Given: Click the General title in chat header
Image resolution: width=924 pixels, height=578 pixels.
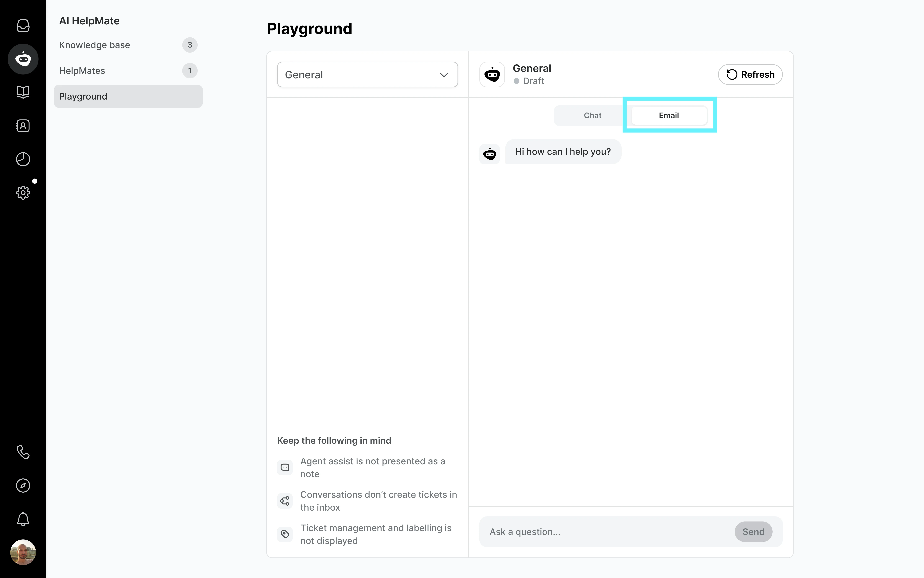Looking at the screenshot, I should tap(532, 68).
